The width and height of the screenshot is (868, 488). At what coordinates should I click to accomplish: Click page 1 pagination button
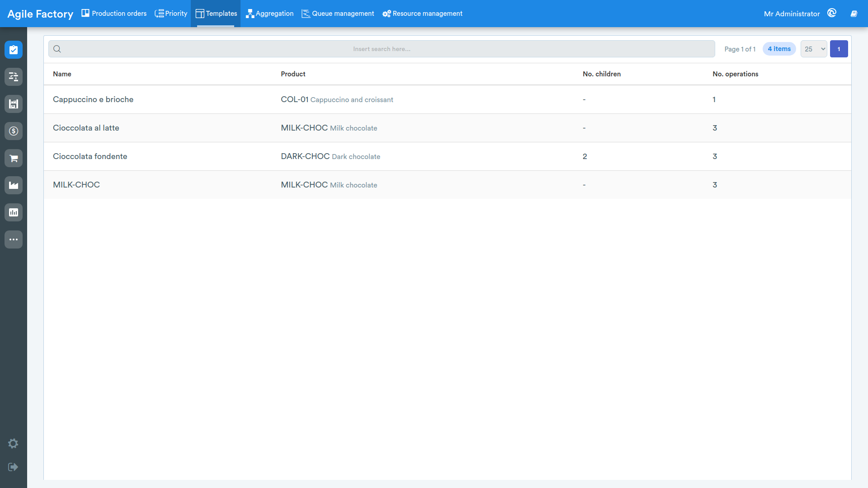pyautogui.click(x=839, y=49)
